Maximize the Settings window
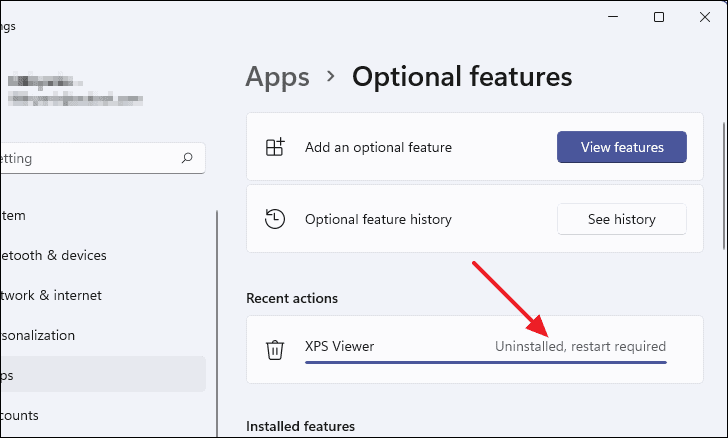The height and width of the screenshot is (438, 728). (659, 17)
